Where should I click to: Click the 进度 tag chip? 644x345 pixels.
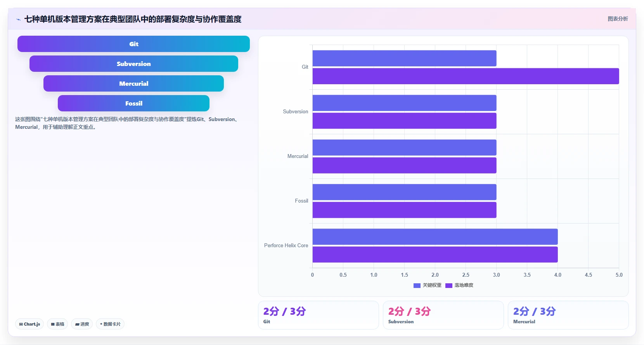[x=82, y=324]
